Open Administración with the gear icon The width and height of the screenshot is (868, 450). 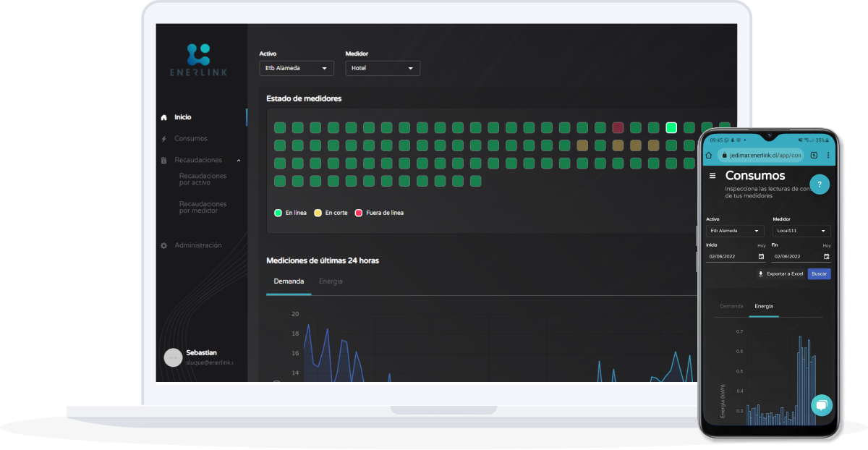point(163,245)
